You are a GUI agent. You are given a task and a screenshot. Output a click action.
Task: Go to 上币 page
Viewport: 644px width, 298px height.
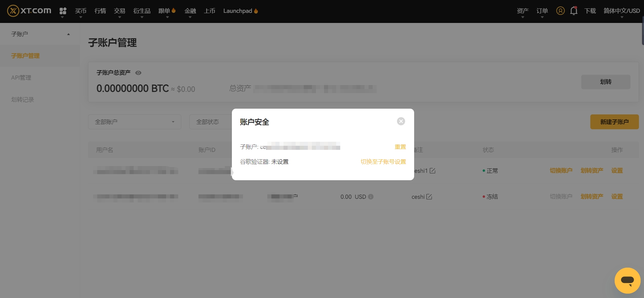210,11
